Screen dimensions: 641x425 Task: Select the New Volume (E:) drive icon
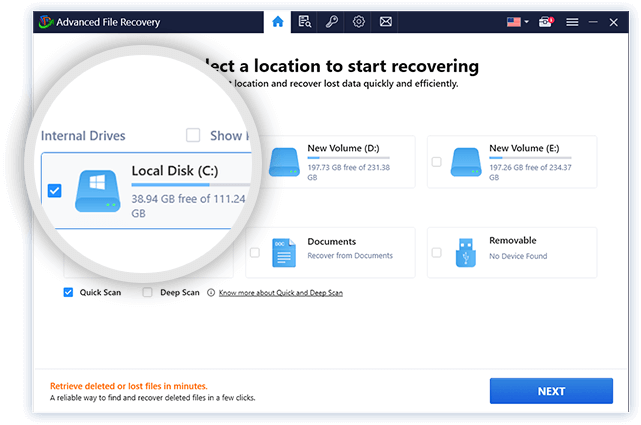(466, 162)
